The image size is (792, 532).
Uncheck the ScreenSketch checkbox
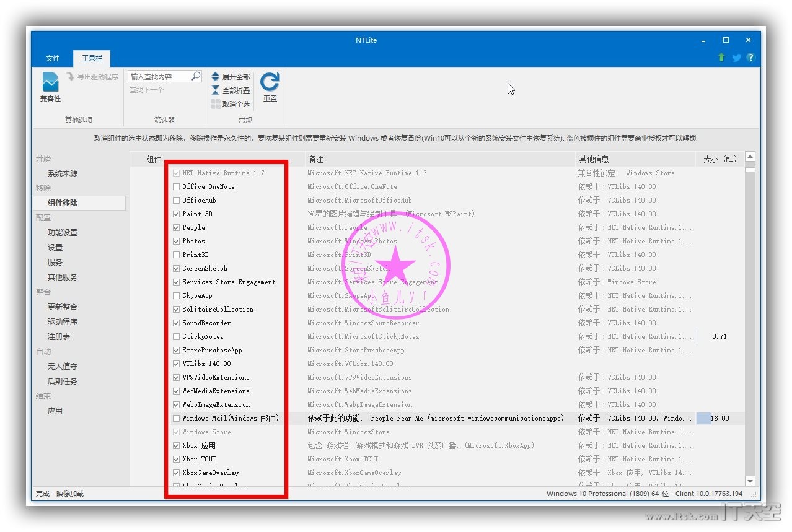[177, 268]
